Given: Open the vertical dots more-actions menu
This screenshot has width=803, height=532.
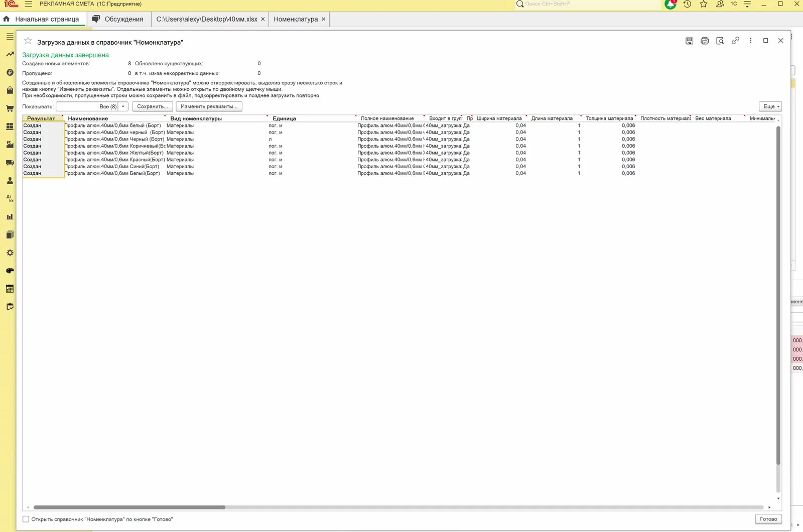Looking at the screenshot, I should (x=750, y=41).
